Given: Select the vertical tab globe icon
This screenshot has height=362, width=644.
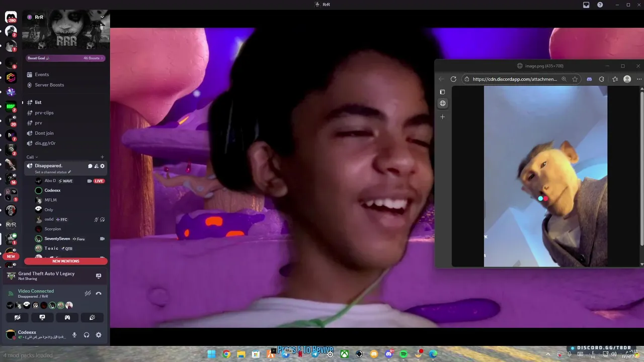Looking at the screenshot, I should [x=443, y=104].
